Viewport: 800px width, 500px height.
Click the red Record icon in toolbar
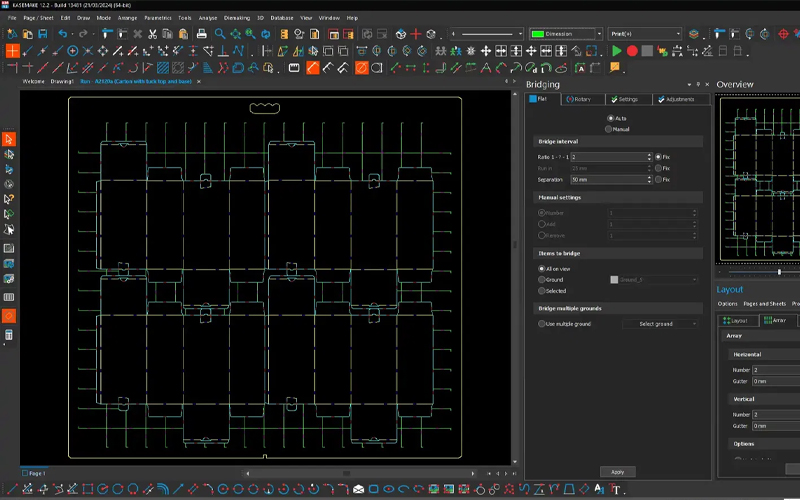632,51
